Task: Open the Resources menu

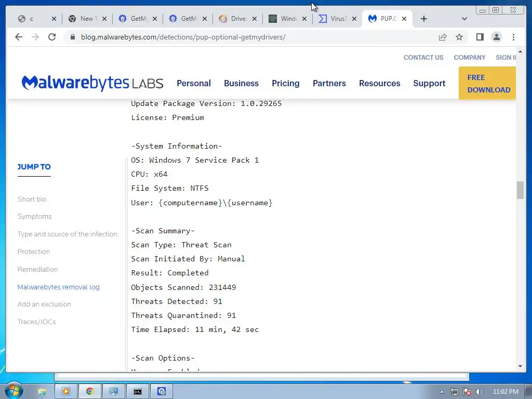Action: 380,83
